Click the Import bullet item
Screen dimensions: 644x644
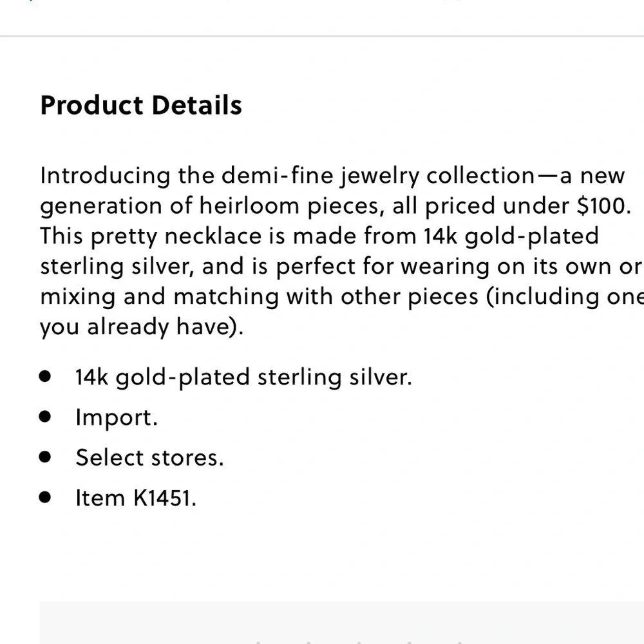point(117,418)
